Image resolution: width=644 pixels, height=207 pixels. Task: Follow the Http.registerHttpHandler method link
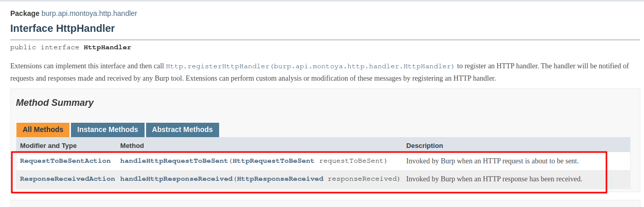click(x=310, y=66)
